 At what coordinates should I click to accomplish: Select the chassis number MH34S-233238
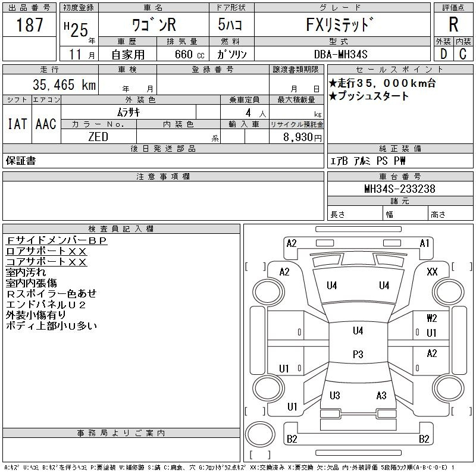(400, 189)
